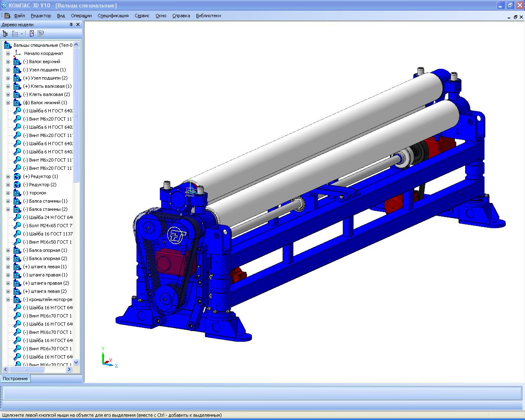Click the штанга левая (1) assembly icon
Screen dimensions: 525x420
pos(17,267)
